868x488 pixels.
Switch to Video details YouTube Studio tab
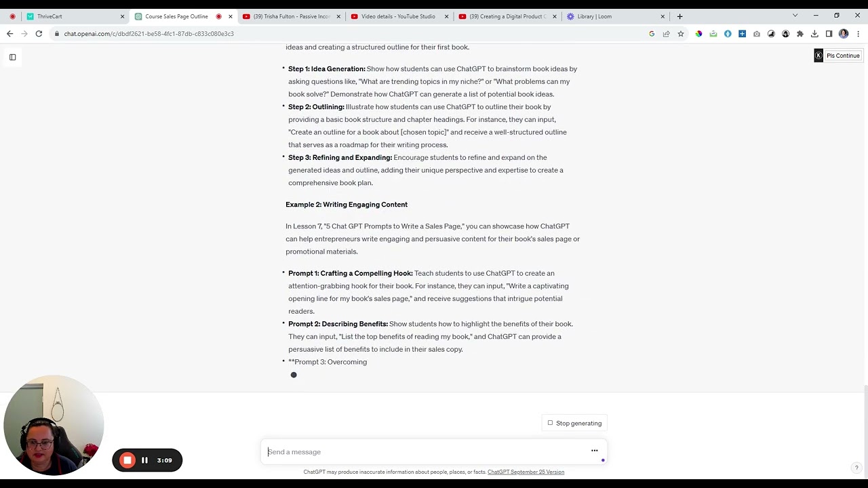coord(398,16)
